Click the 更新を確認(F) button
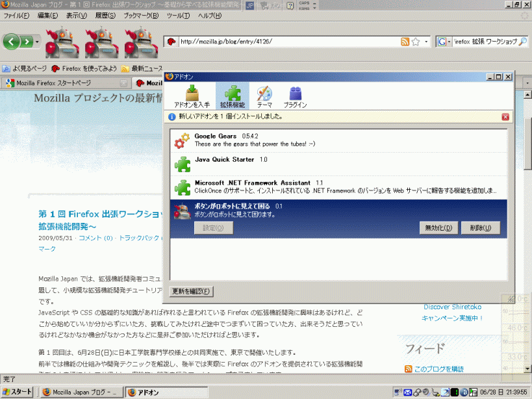 tap(191, 291)
